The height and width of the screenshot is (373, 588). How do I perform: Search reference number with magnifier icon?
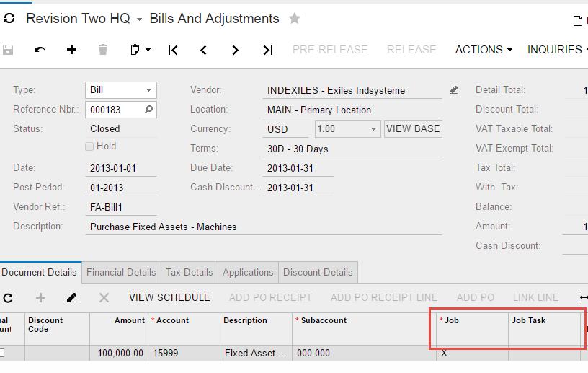(149, 110)
